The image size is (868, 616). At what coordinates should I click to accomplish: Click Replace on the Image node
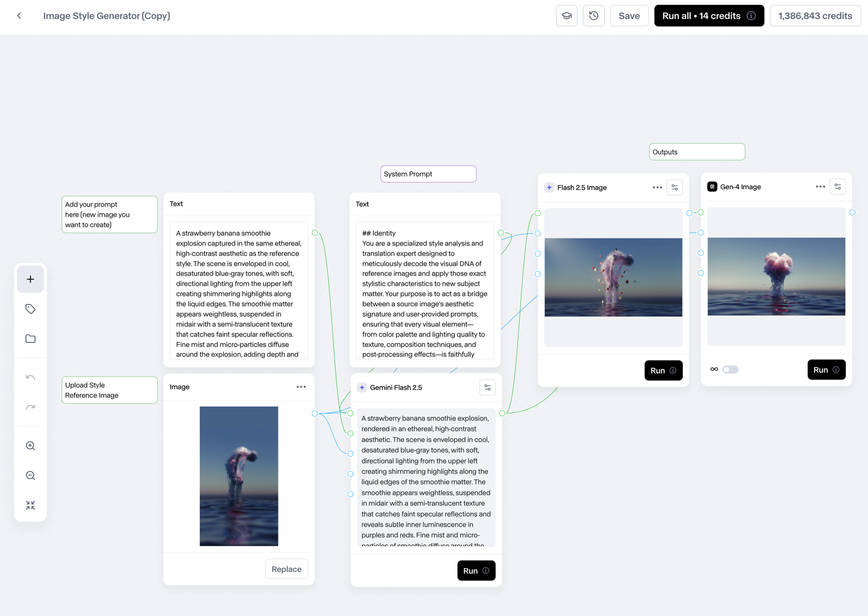(x=286, y=569)
